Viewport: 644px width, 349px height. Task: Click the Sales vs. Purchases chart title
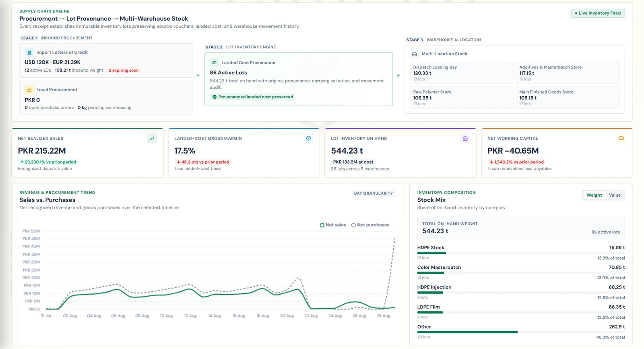47,200
